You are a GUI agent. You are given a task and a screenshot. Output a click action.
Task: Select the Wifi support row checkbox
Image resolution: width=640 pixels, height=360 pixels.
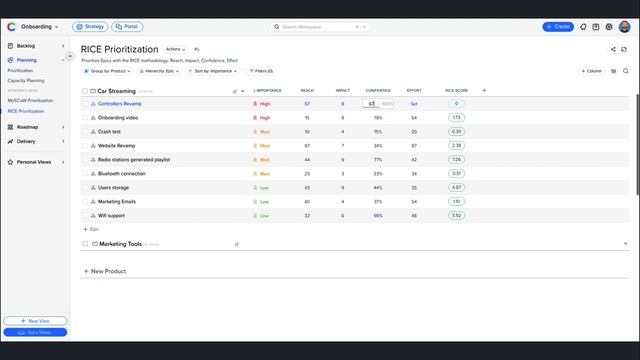(85, 216)
